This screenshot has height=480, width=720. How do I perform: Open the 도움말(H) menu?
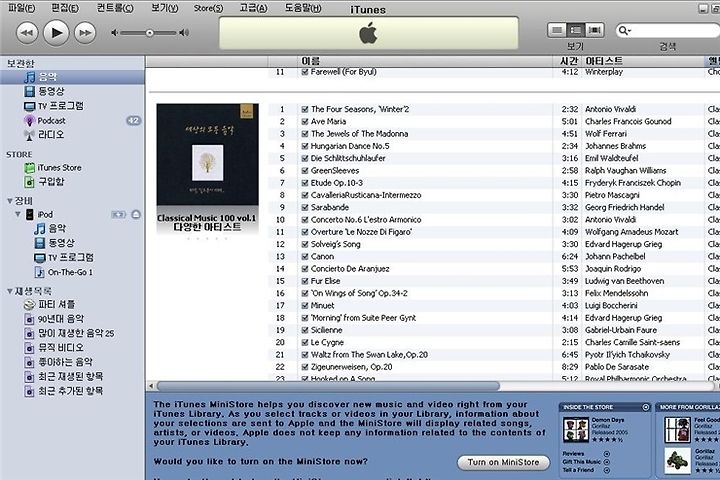[303, 8]
